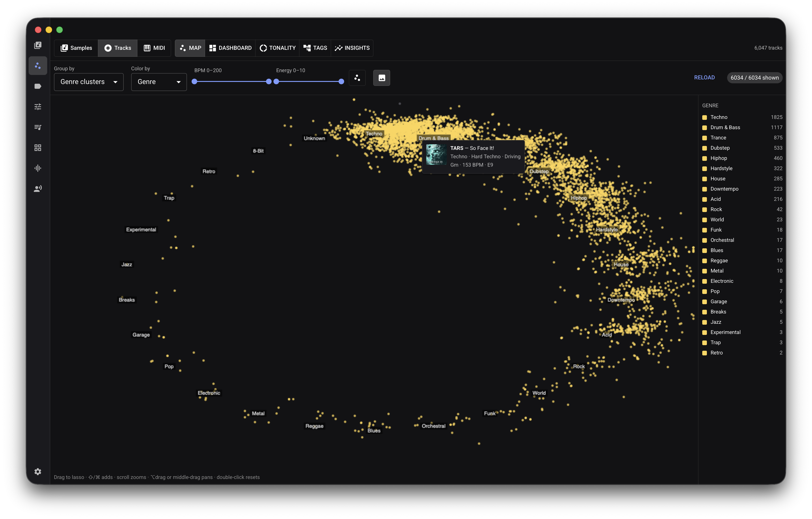Open settings gear in sidebar
The image size is (812, 519).
38,472
